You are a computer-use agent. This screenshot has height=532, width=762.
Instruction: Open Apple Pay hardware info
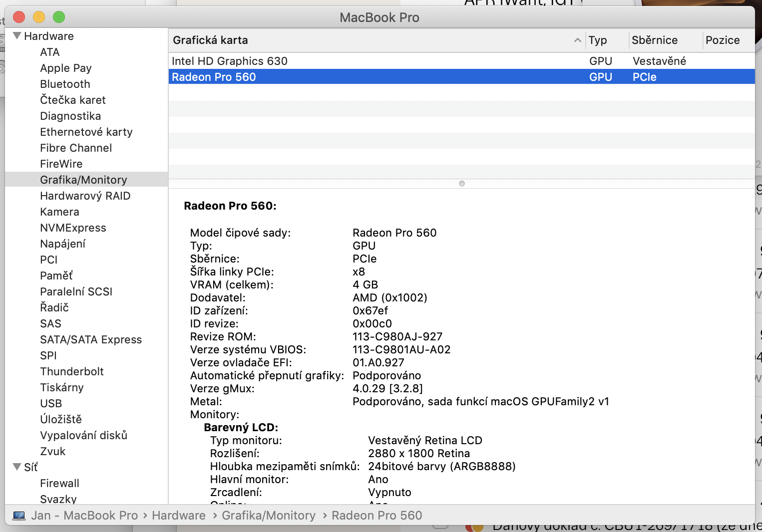click(66, 68)
